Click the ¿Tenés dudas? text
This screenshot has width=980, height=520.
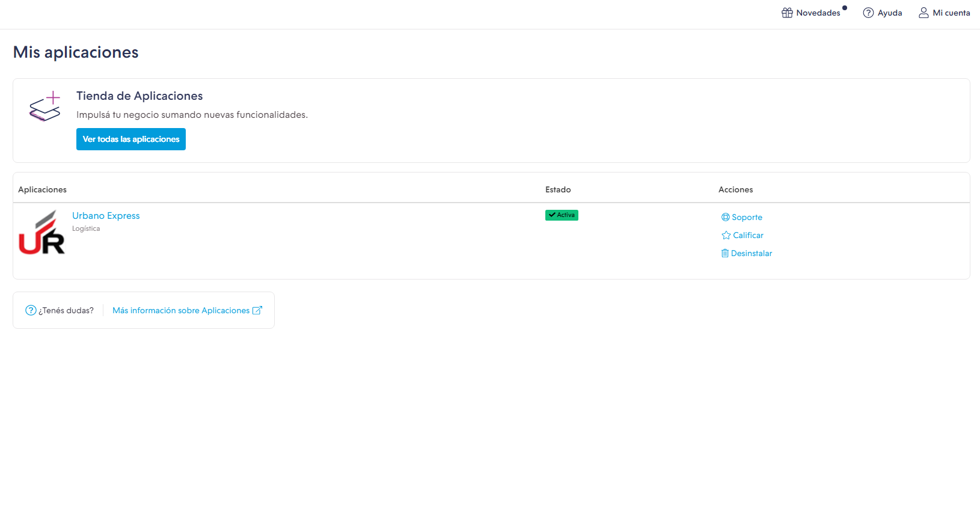[66, 310]
